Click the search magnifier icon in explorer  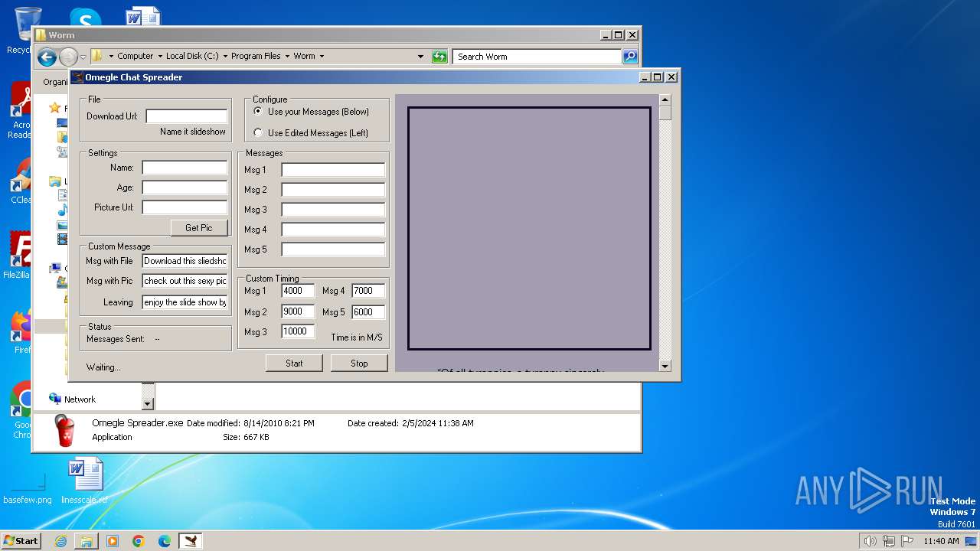629,57
